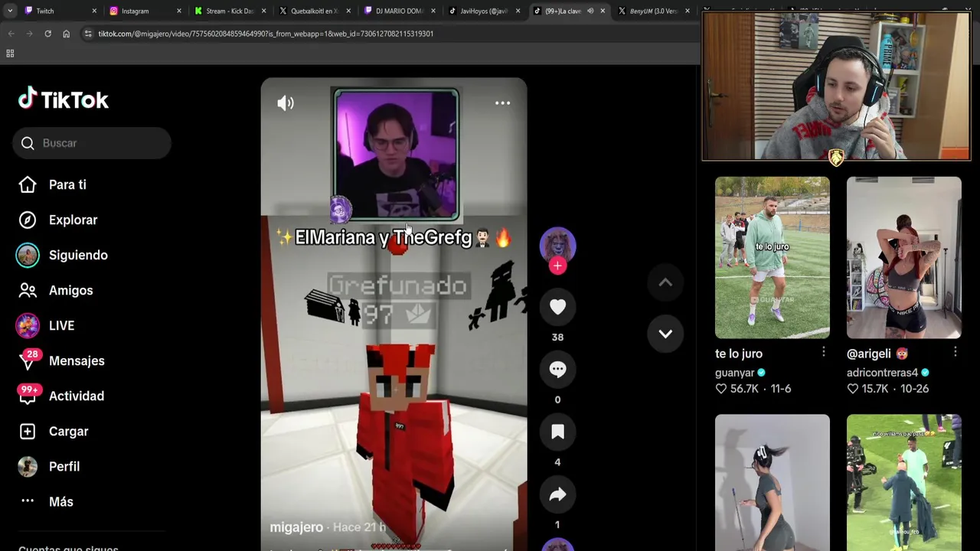Image resolution: width=980 pixels, height=551 pixels.
Task: Follow creator with the red plus badge
Action: pos(557,266)
